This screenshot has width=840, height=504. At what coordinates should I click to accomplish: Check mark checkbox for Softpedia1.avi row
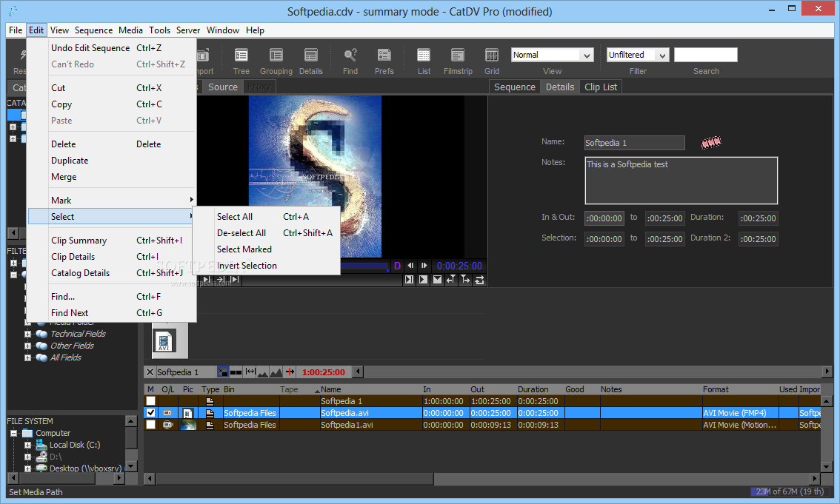[150, 424]
